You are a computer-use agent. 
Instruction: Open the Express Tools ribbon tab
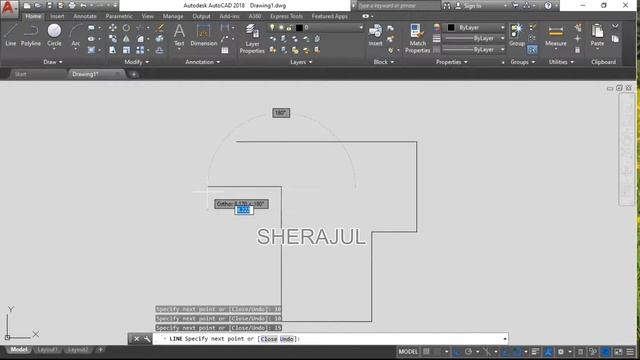point(286,16)
